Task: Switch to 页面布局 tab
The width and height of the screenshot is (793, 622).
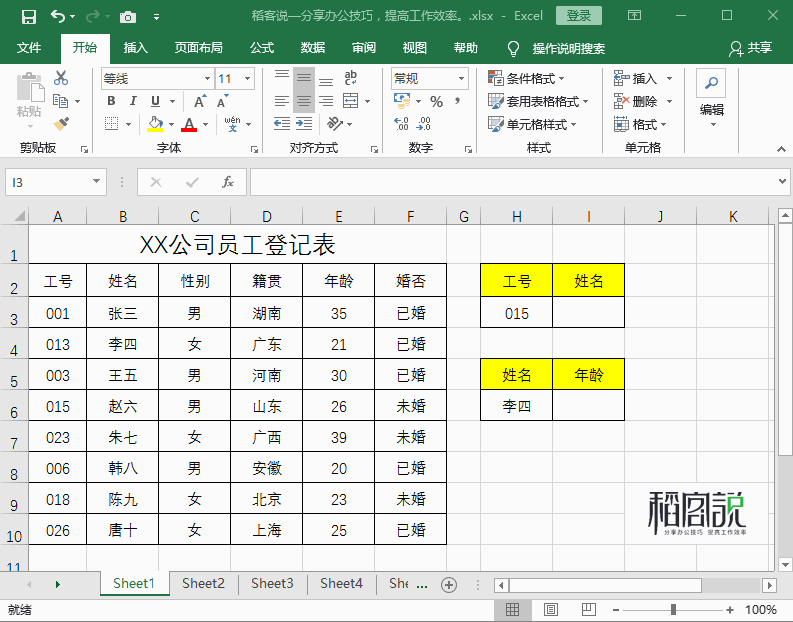Action: [199, 48]
